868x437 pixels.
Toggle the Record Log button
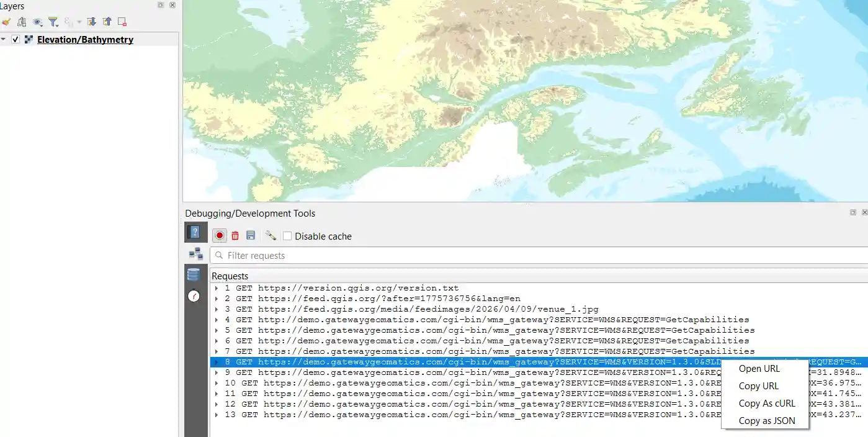pos(220,235)
